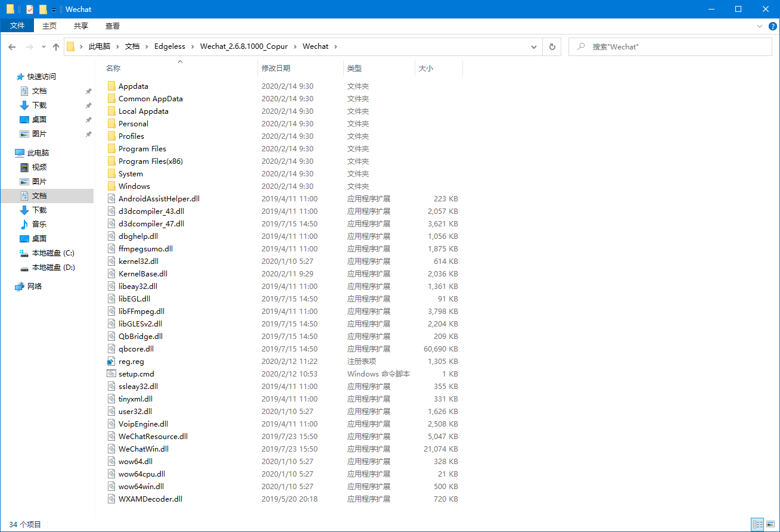Screen dimensions: 780x532
Task: Go to Wechat_2.6.8.1000_Copur in breadcrumb
Action: pos(244,46)
